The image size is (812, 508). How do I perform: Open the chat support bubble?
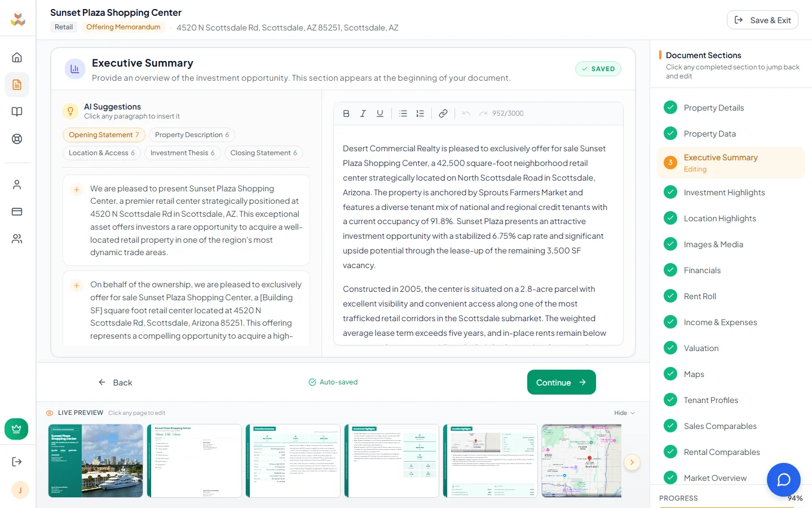click(783, 480)
